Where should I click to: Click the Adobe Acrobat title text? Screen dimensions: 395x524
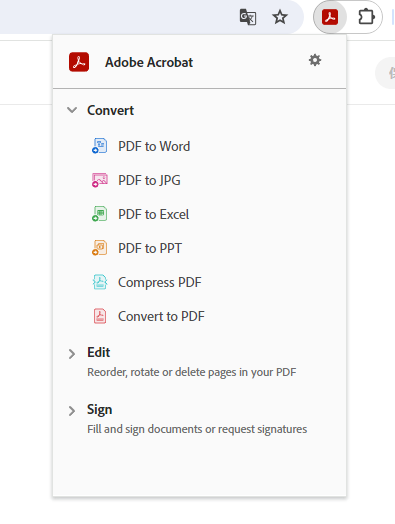[149, 62]
